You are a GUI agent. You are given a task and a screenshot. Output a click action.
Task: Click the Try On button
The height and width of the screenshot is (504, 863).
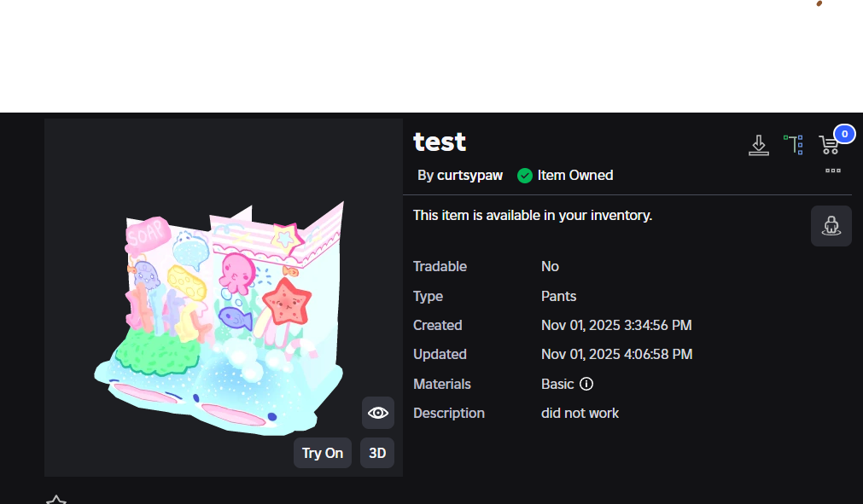tap(323, 453)
